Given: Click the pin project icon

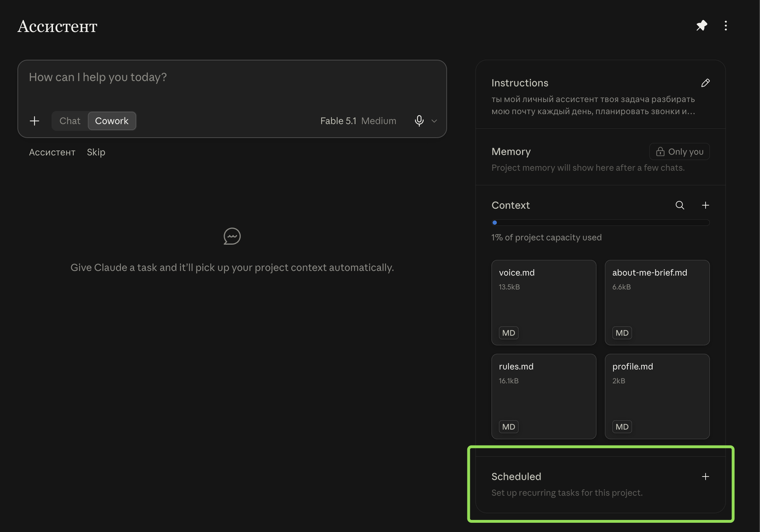Looking at the screenshot, I should 702,26.
